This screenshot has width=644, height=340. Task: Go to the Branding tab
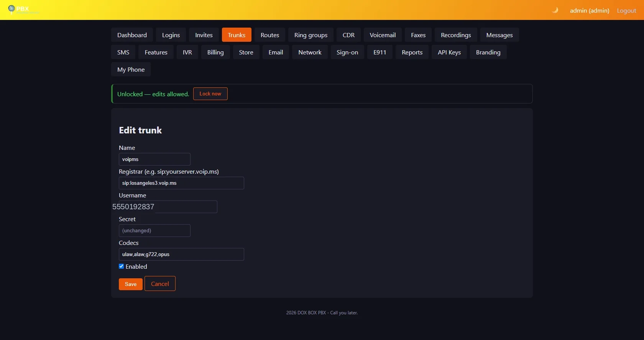tap(488, 52)
